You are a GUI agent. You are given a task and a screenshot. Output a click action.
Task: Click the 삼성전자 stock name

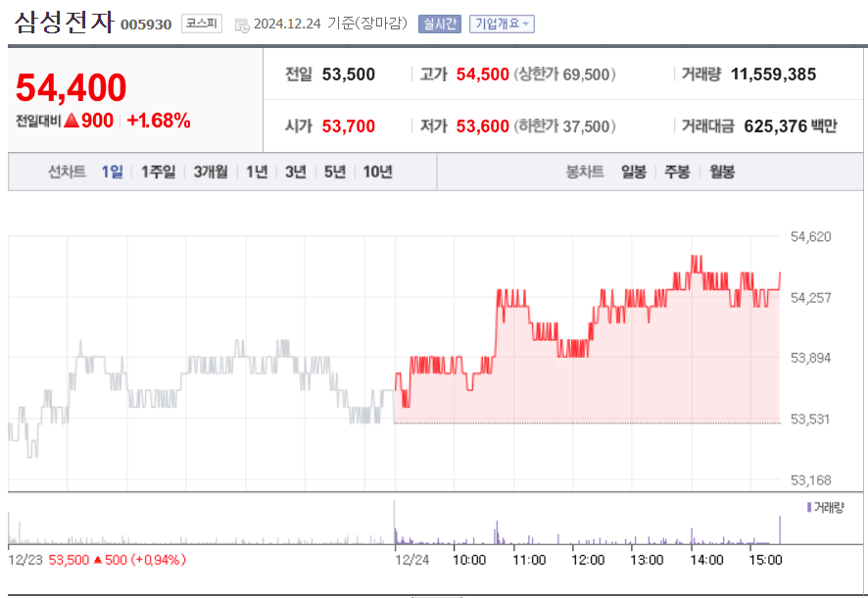[x=65, y=23]
